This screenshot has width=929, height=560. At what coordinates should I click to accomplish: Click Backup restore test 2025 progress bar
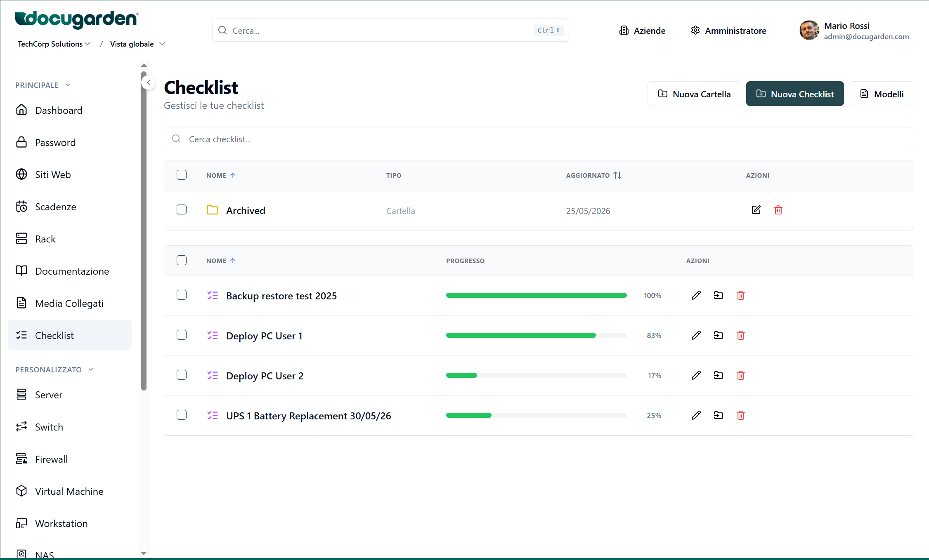(537, 295)
